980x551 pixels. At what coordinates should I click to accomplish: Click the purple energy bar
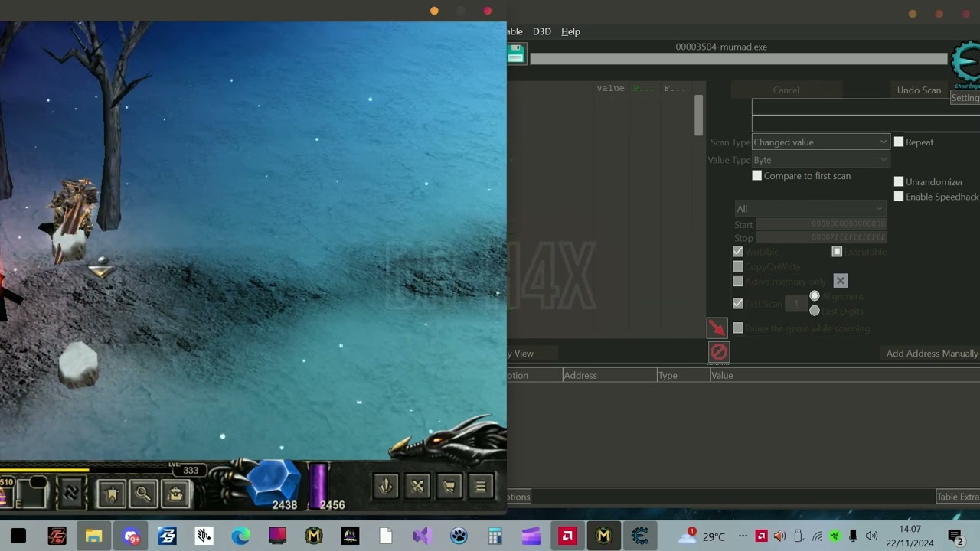tap(318, 485)
